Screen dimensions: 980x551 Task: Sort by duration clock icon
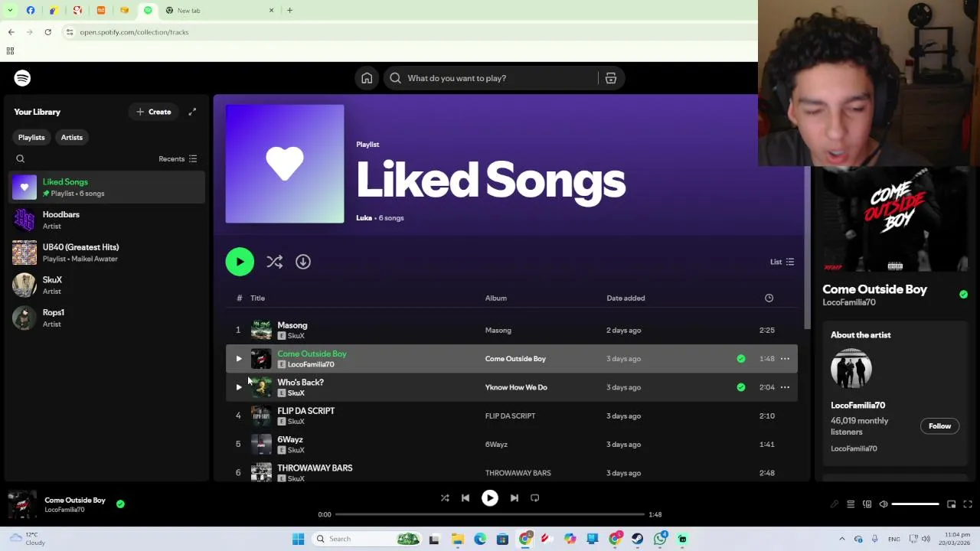[x=769, y=298]
